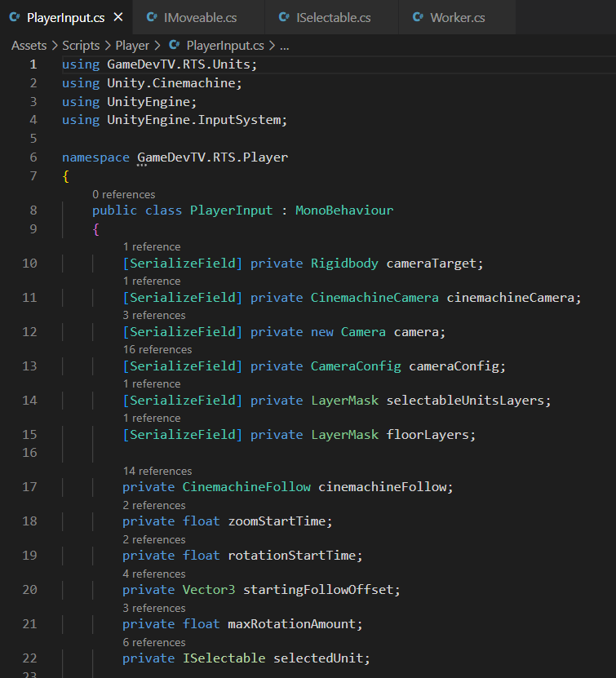The image size is (616, 678).
Task: Open the ISelectable.cs tab
Action: [333, 18]
